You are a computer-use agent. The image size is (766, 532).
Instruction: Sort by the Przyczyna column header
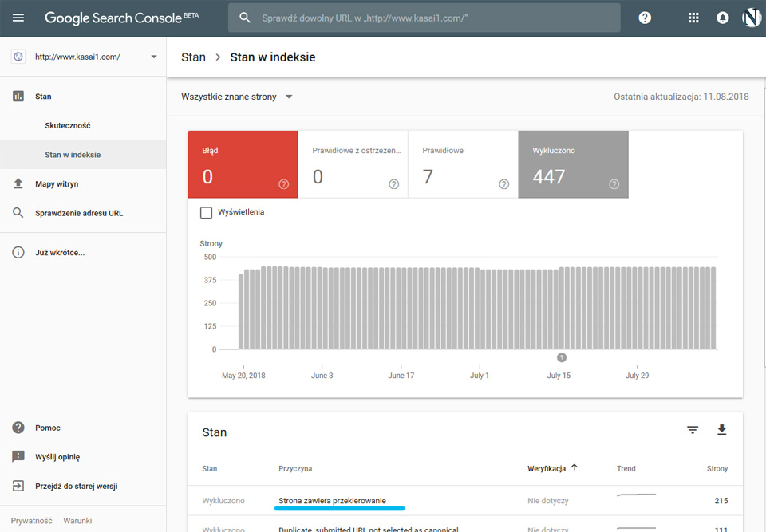coord(295,468)
